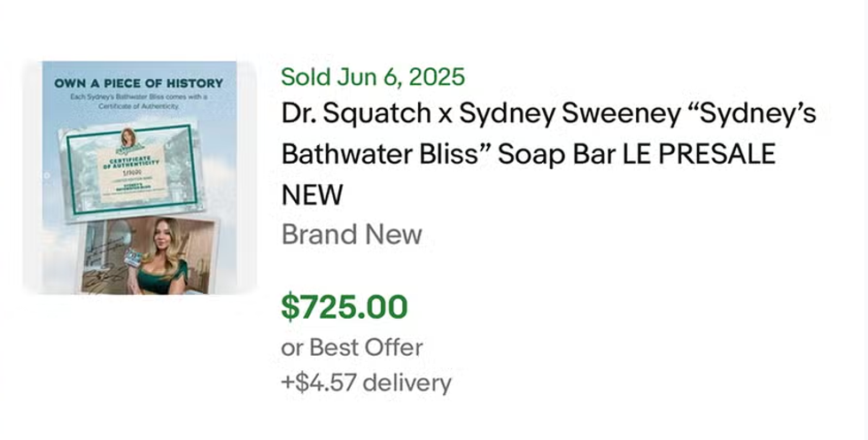Screen dimensions: 868x440
Task: Click the certificate subtitle text under heading
Action: point(138,100)
